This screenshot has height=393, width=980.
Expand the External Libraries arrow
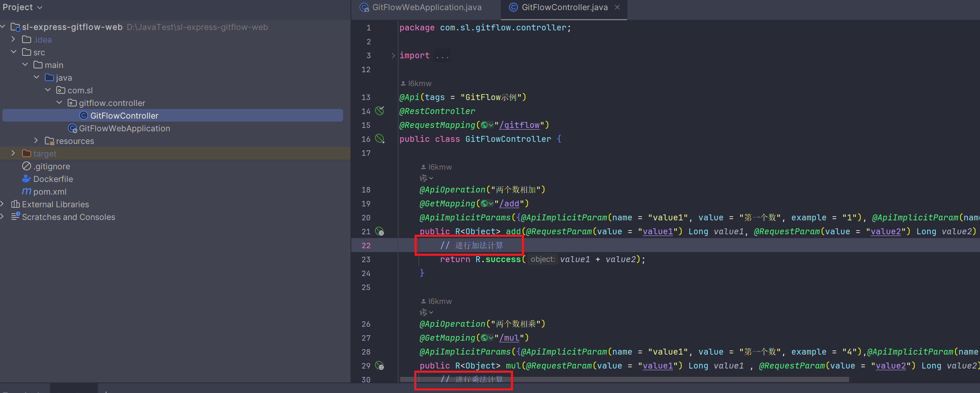(x=3, y=204)
